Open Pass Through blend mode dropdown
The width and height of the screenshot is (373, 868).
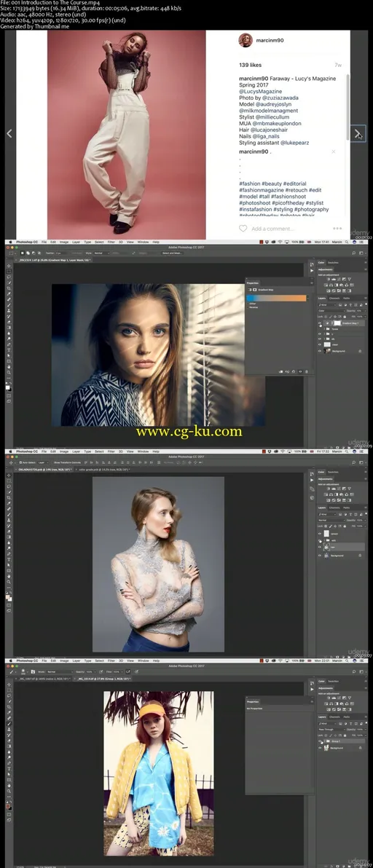(x=331, y=730)
